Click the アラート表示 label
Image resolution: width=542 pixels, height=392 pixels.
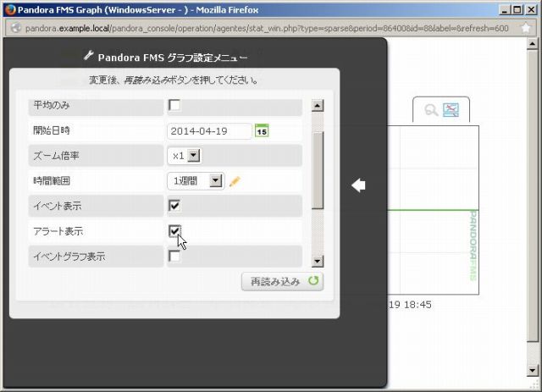point(58,231)
